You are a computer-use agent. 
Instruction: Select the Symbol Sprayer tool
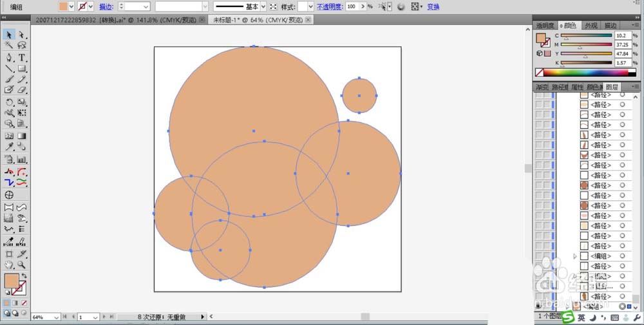pyautogui.click(x=8, y=159)
